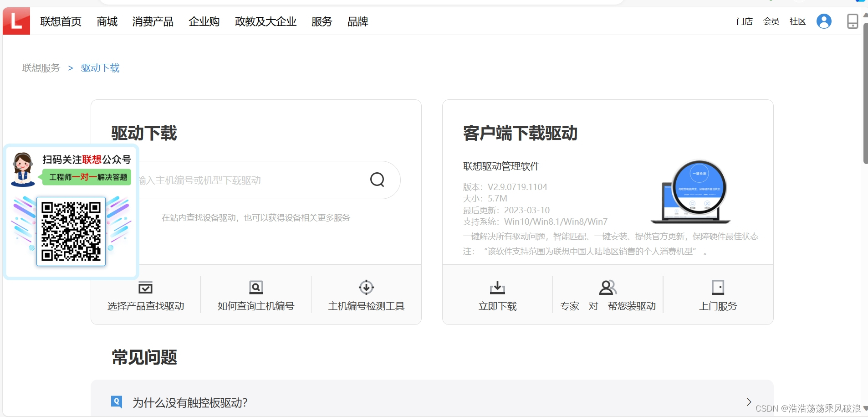Click the green 工程师一对一解决答题 banner

coord(85,177)
